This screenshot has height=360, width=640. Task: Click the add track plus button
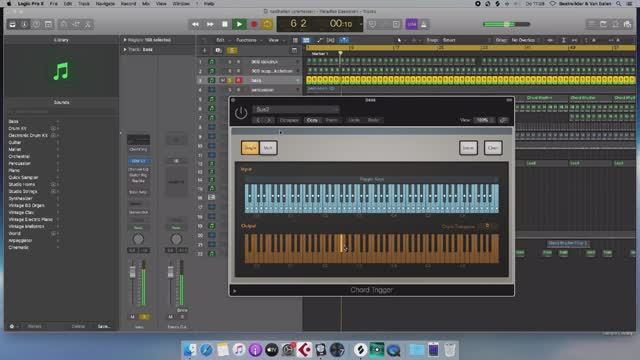[x=204, y=51]
